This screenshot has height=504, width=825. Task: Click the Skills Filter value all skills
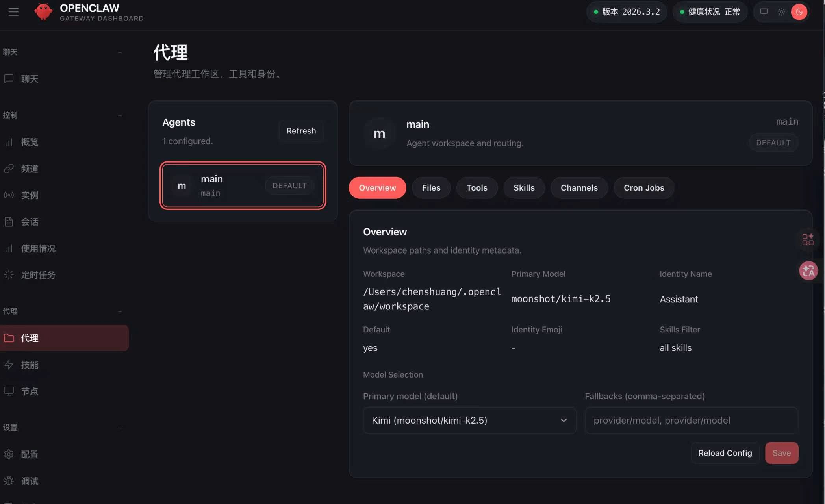tap(676, 348)
